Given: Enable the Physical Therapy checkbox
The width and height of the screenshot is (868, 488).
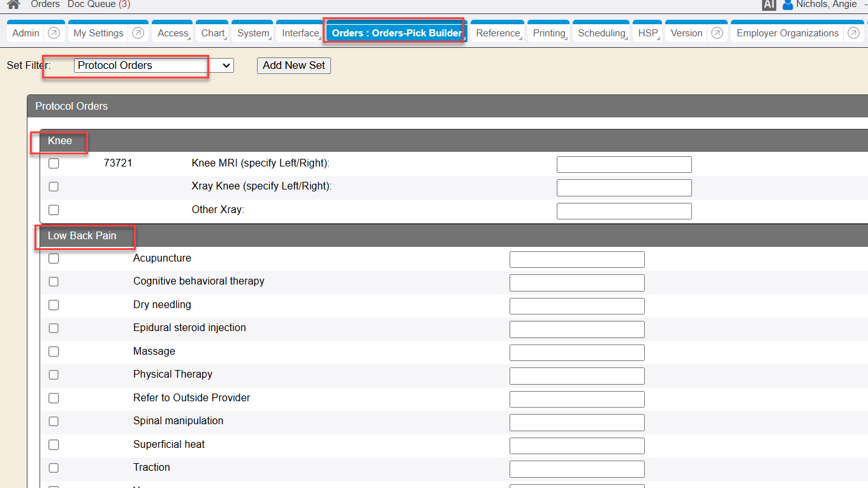Looking at the screenshot, I should [x=54, y=374].
